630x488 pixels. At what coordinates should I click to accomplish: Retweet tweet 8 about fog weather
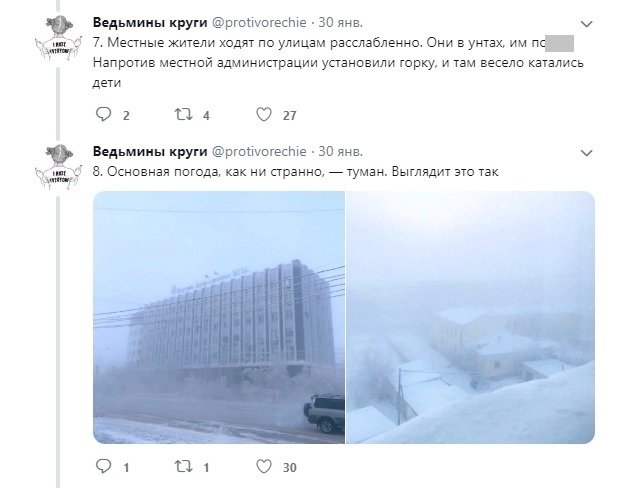tap(183, 466)
